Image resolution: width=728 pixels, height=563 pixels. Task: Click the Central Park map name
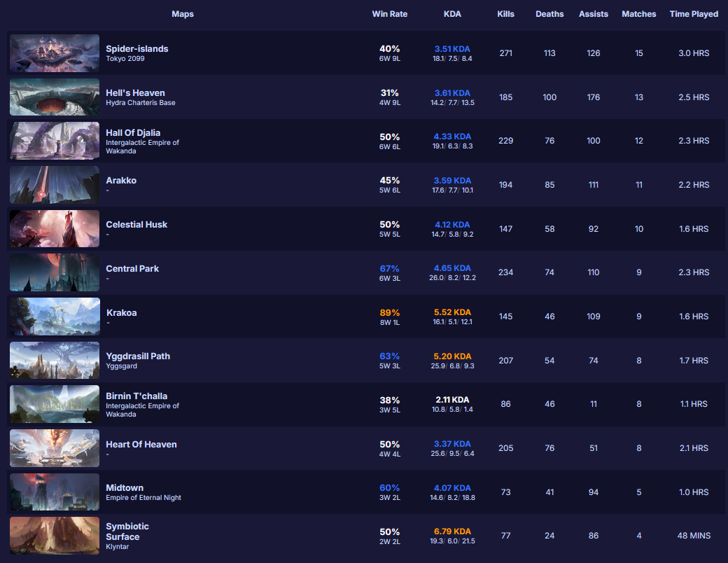(x=132, y=268)
